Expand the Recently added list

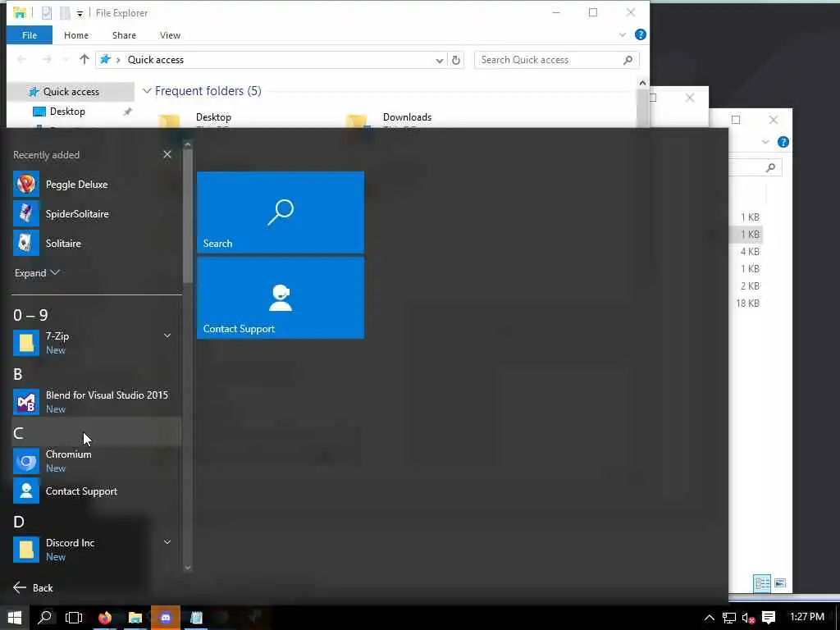click(37, 272)
